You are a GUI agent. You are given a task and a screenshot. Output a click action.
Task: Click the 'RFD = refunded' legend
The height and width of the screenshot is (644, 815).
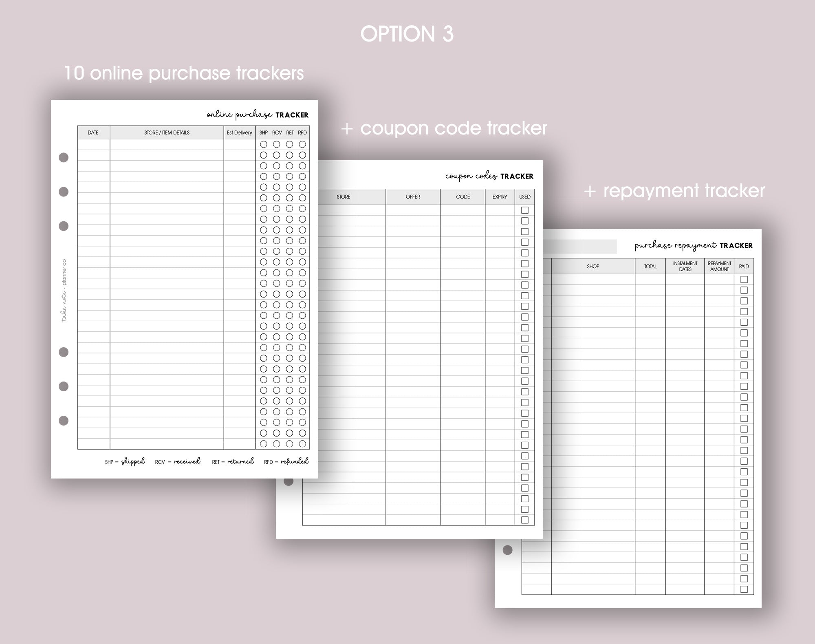click(286, 461)
